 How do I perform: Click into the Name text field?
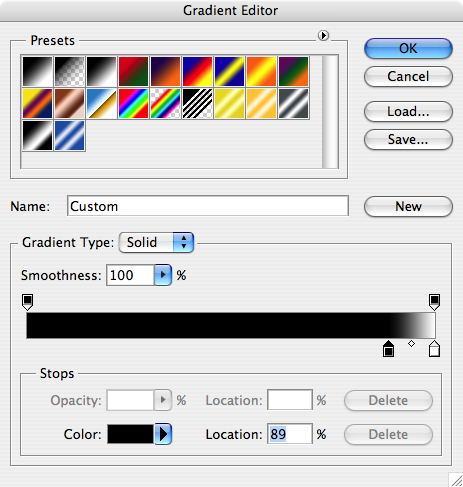tap(208, 206)
